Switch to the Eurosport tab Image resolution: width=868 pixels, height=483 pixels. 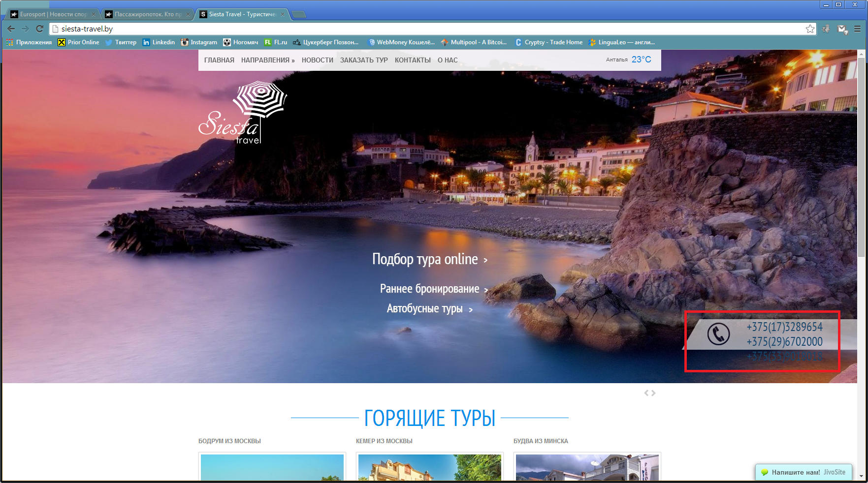[x=53, y=14]
